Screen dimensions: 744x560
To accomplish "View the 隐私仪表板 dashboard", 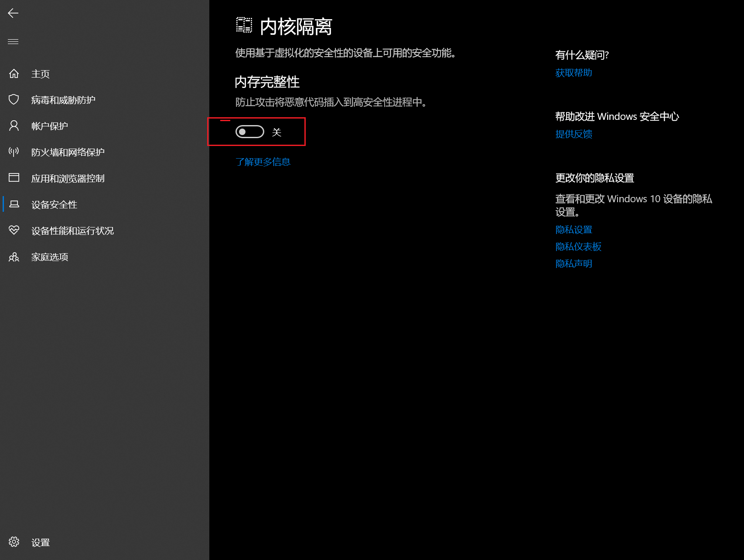I will pyautogui.click(x=578, y=246).
